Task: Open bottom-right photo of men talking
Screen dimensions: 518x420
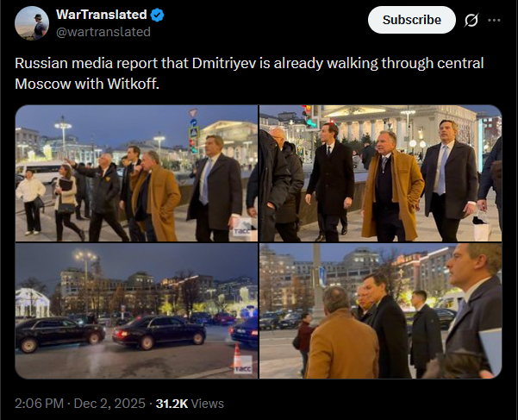Action: point(381,310)
